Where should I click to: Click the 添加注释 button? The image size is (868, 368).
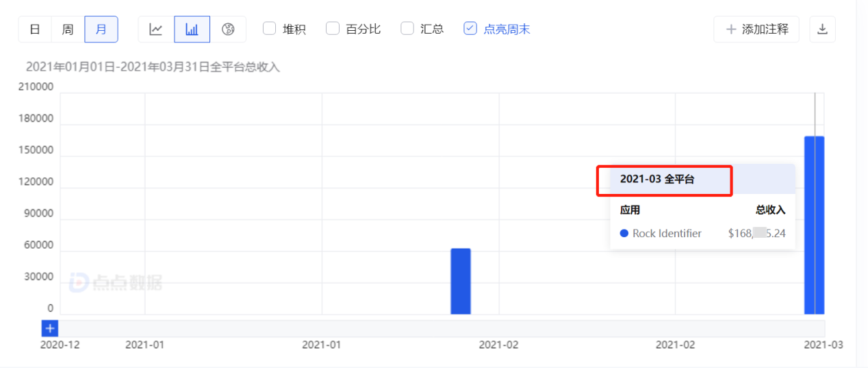[756, 29]
